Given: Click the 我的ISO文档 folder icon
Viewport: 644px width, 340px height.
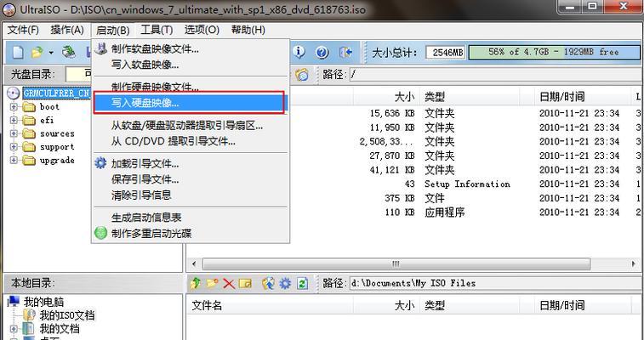Looking at the screenshot, I should [29, 315].
